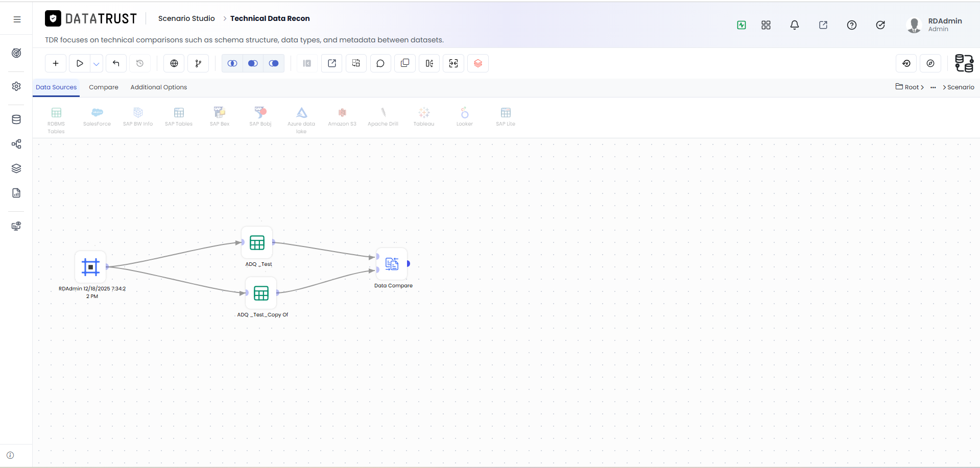The height and width of the screenshot is (468, 980).
Task: Click the flow diagram sidebar icon
Action: coord(16,144)
